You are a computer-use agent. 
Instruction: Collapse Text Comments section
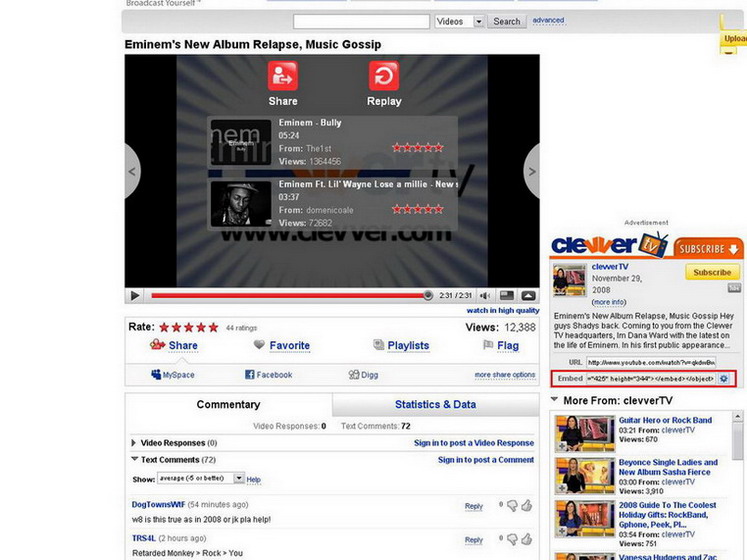[x=134, y=459]
